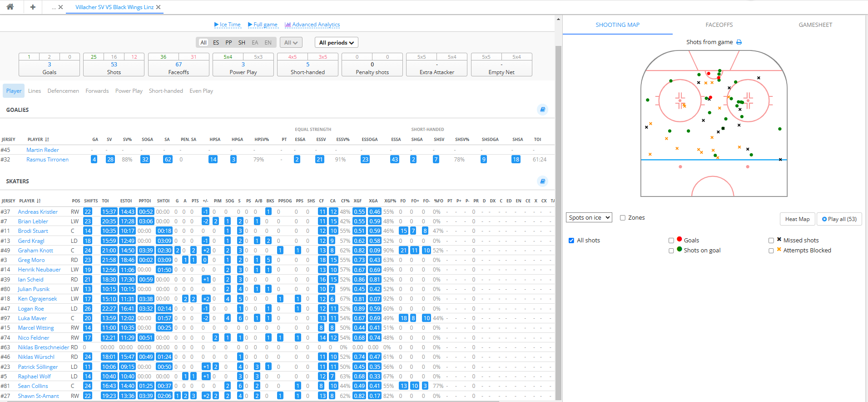Click the Skaters section export icon

tap(542, 181)
